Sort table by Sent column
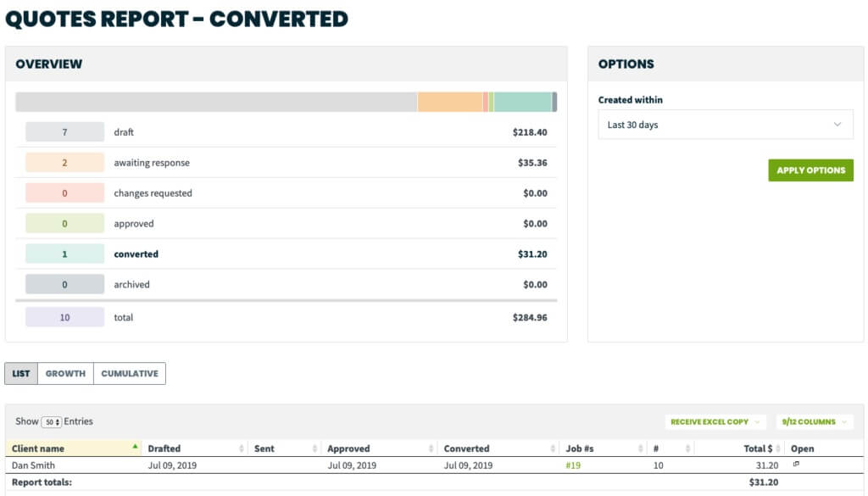The image size is (868, 496). pos(285,449)
